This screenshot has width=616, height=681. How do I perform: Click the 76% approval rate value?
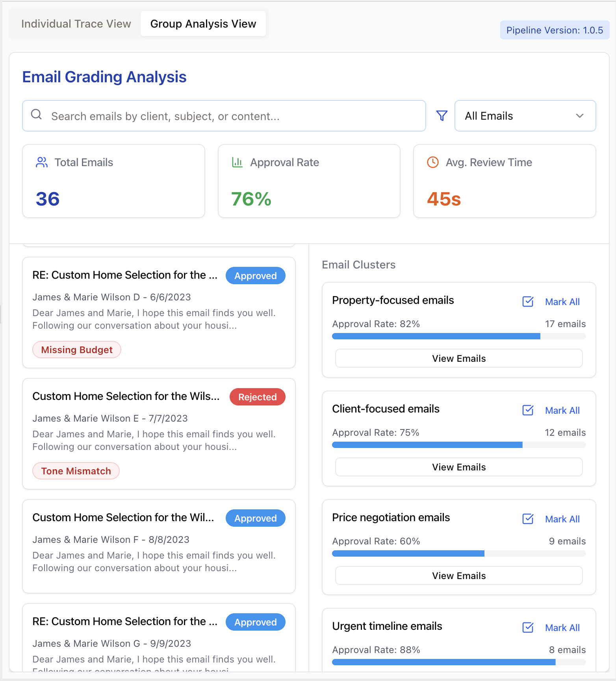coord(251,199)
